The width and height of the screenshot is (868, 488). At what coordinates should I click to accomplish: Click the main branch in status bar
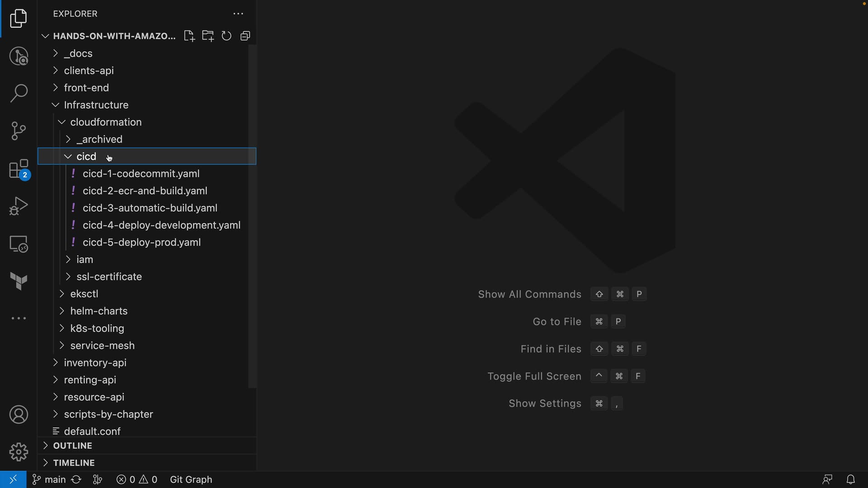[50, 479]
